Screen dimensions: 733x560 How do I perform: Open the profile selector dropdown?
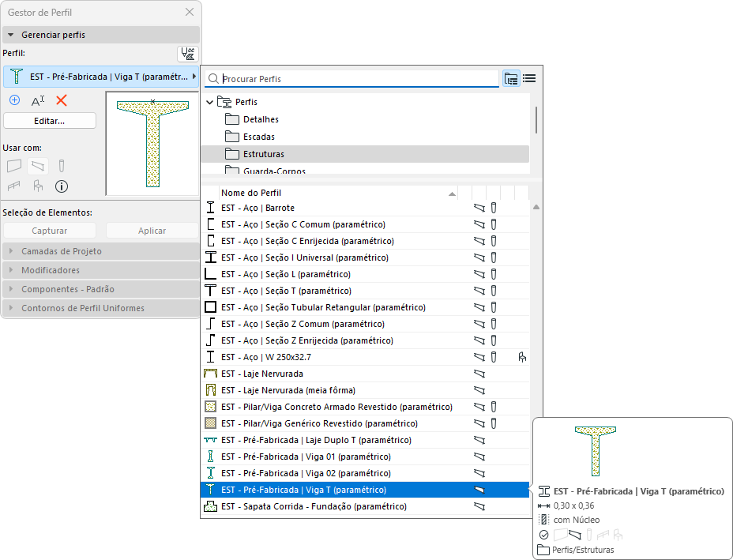pos(101,77)
